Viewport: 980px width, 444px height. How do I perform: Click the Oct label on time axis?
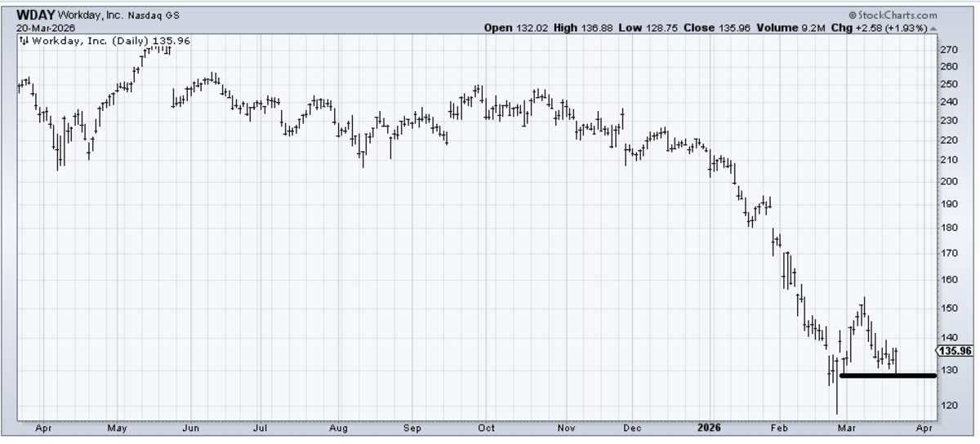(487, 426)
